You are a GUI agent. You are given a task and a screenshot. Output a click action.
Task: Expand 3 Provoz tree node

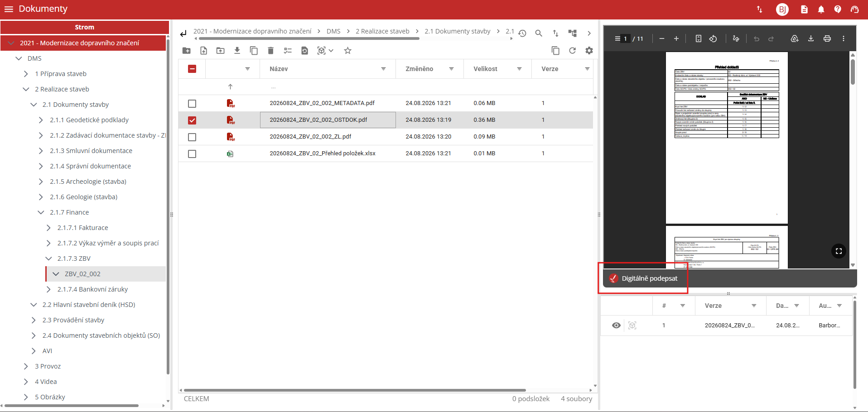tap(26, 366)
